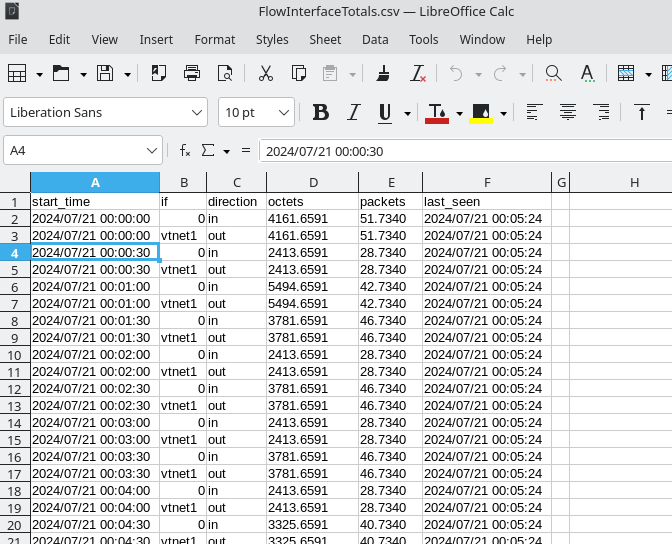Viewport: 672px width, 544px height.
Task: Click the Print icon
Action: pos(192,74)
